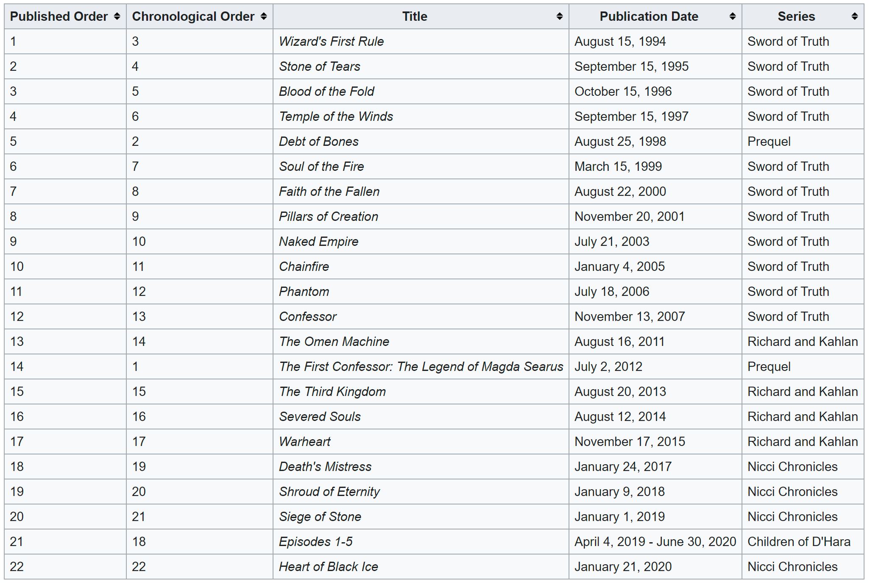Click on Stone of Tears title
Image resolution: width=884 pixels, height=588 pixels.
point(319,67)
